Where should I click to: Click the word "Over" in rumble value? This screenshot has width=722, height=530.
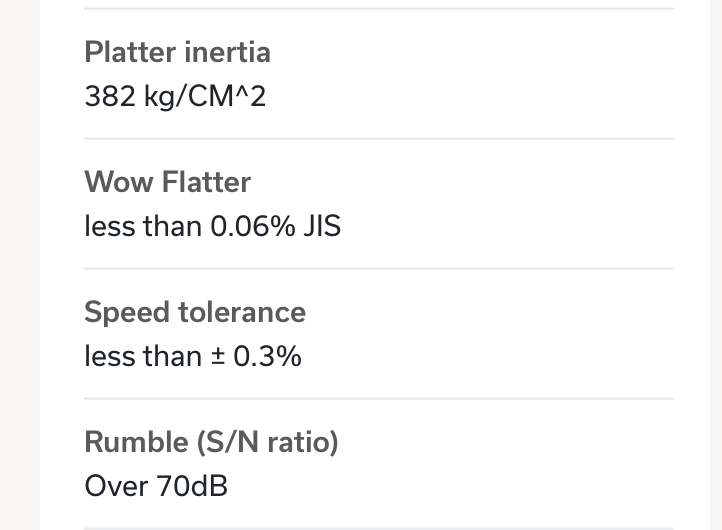116,486
